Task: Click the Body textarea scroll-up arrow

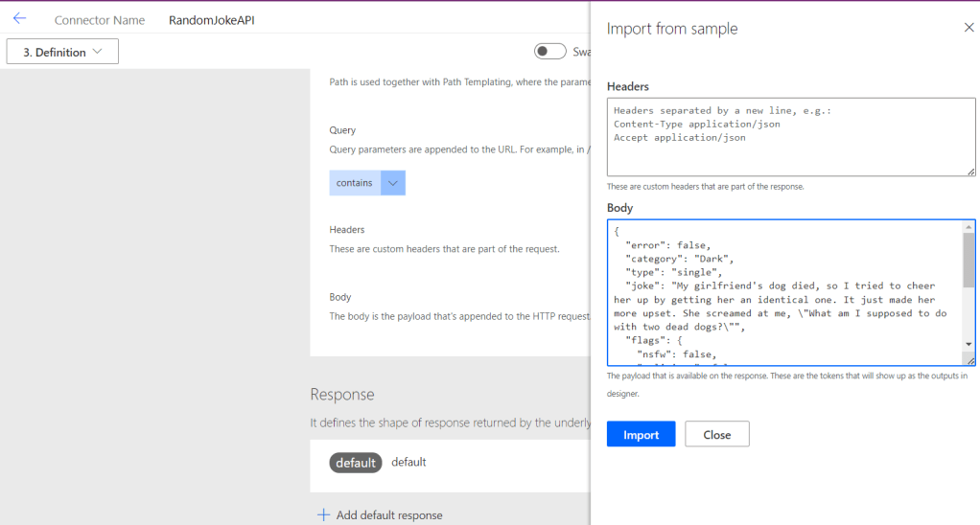Action: [x=968, y=227]
